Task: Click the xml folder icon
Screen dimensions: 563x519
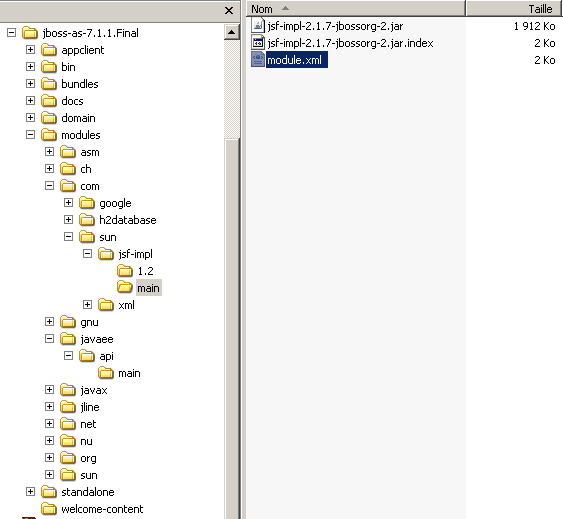Action: [x=106, y=305]
